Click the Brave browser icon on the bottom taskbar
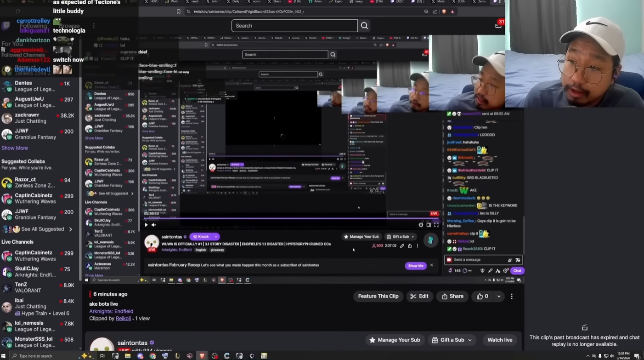 pyautogui.click(x=202, y=356)
